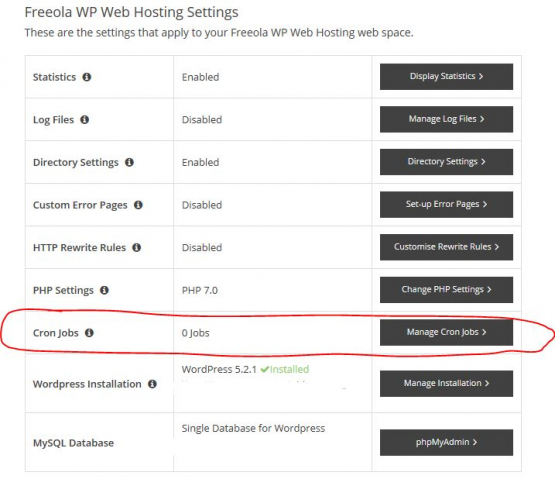Click the PHP Settings info icon

pos(104,290)
